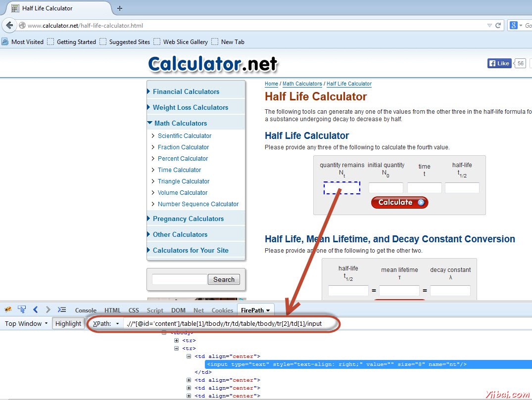Collapse the highlighted td node in HTML tree

189,356
